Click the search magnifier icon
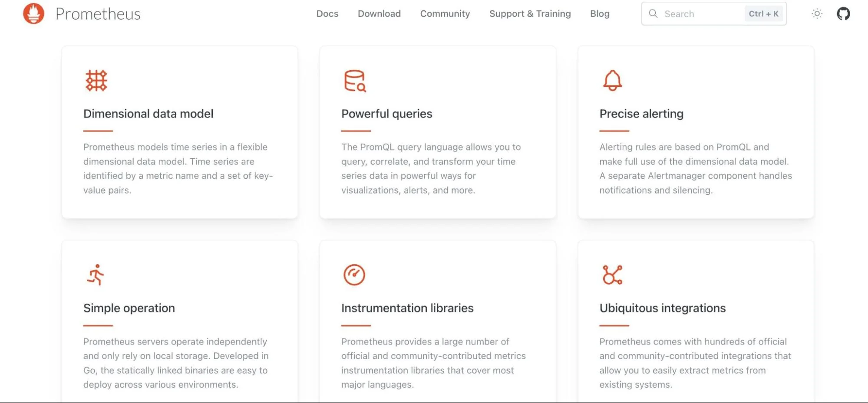The height and width of the screenshot is (403, 868). pos(653,13)
